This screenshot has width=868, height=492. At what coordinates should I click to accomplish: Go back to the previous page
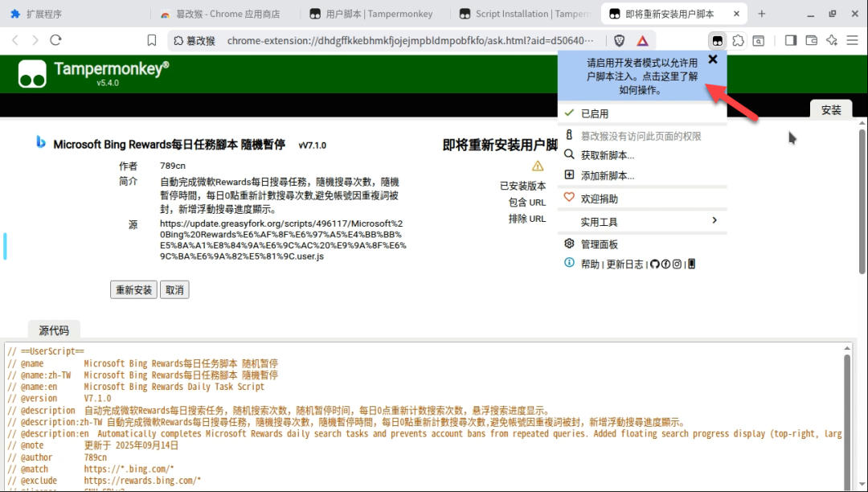[x=15, y=40]
